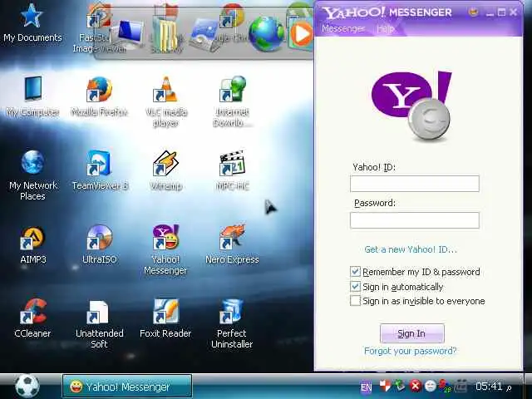The image size is (532, 399).
Task: Click the library folders icon in the dock
Action: point(165,34)
